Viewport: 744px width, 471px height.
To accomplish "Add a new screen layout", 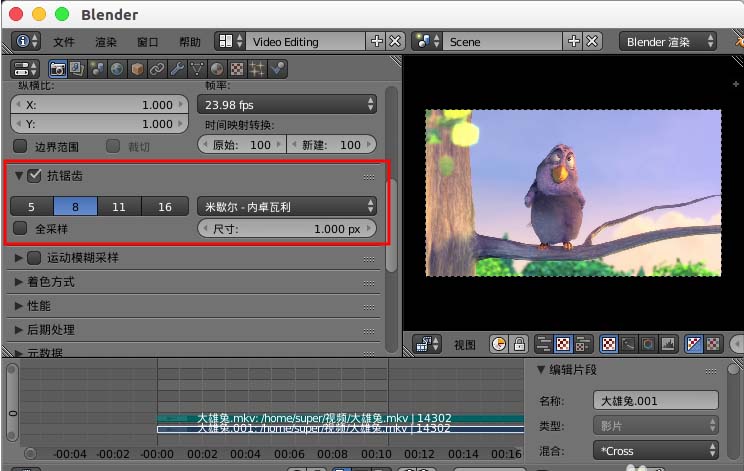I will click(x=377, y=42).
